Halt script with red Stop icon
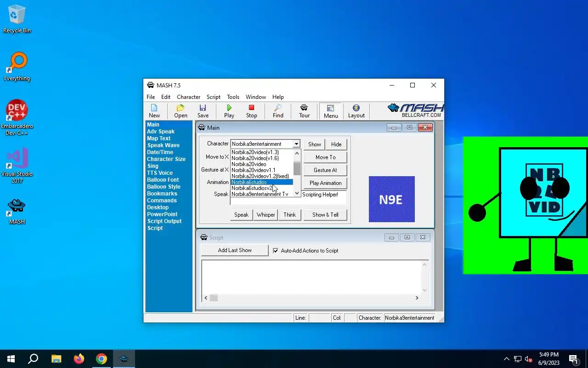The image size is (588, 368). pos(251,111)
